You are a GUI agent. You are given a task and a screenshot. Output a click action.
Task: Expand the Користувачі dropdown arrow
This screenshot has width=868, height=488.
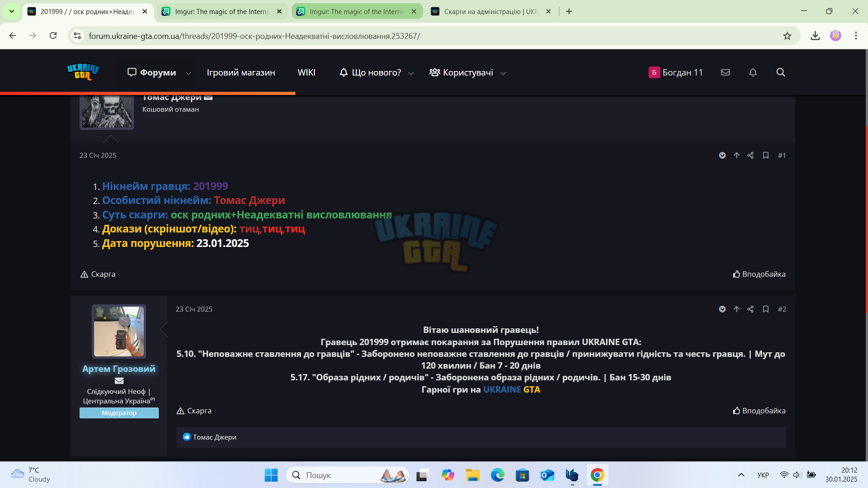coord(503,73)
